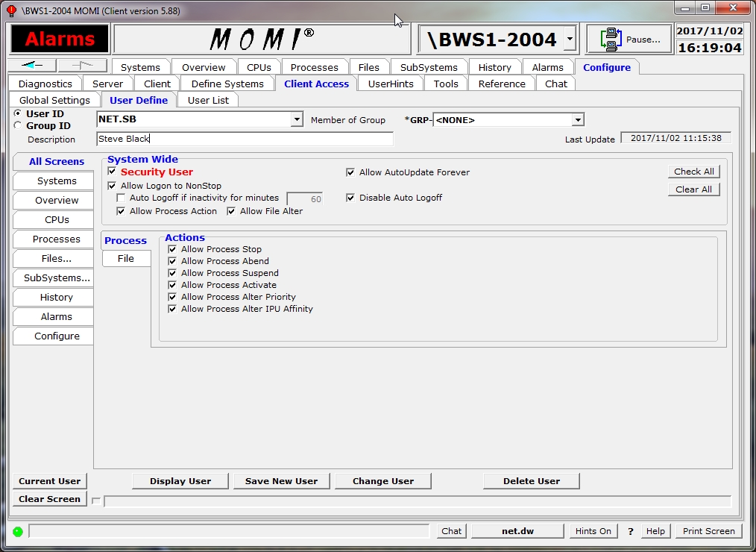Click the red Alarms indicator panel

(60, 39)
